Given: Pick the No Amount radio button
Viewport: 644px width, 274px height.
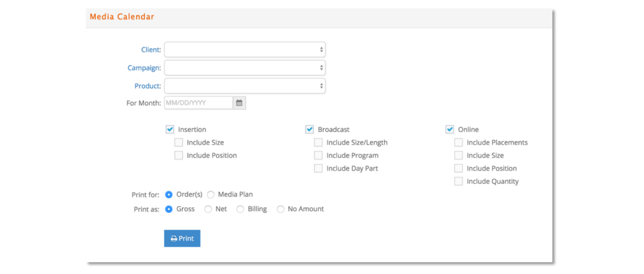Looking at the screenshot, I should [x=281, y=209].
